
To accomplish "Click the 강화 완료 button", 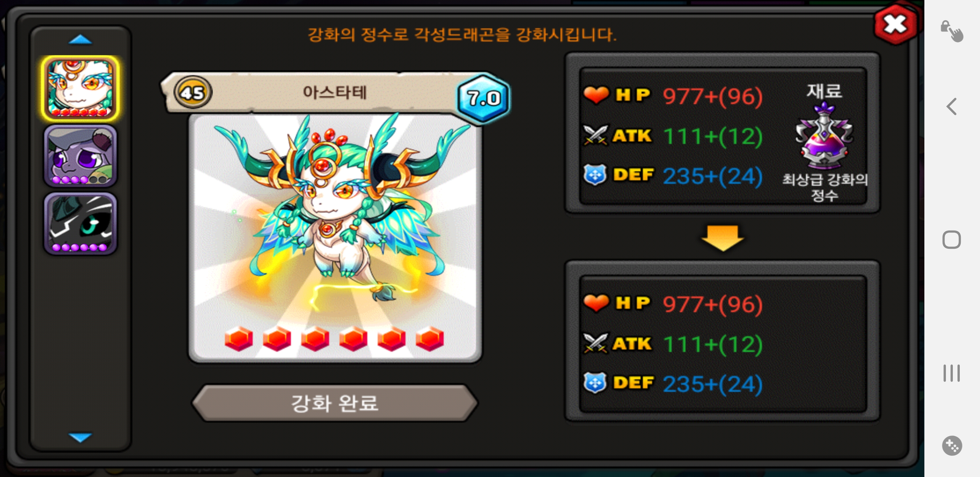I will pyautogui.click(x=334, y=403).
